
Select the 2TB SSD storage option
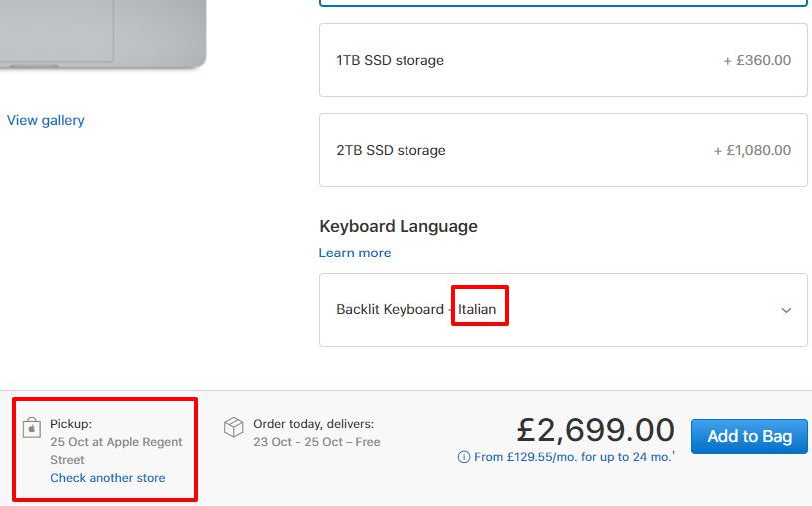[563, 150]
